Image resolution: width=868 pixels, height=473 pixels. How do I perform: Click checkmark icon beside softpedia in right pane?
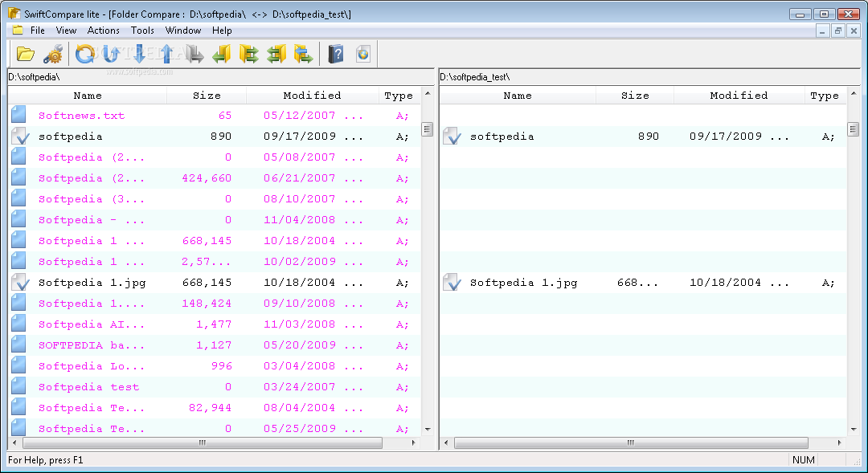pos(452,136)
